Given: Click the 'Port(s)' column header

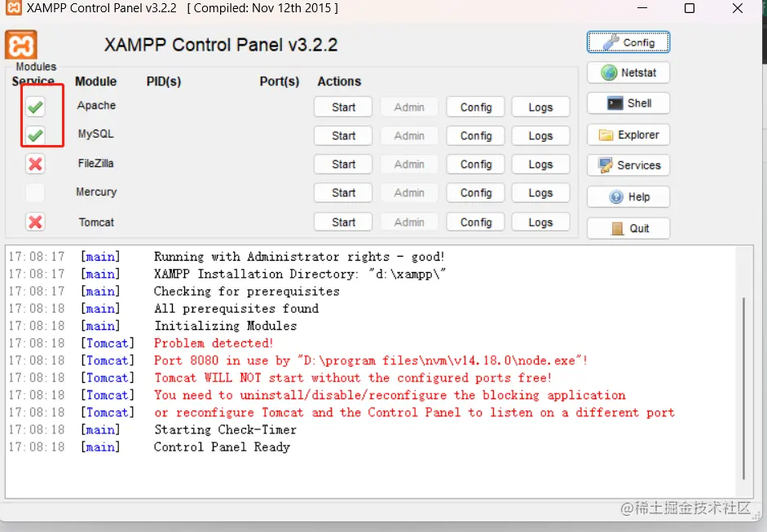Looking at the screenshot, I should pos(280,81).
